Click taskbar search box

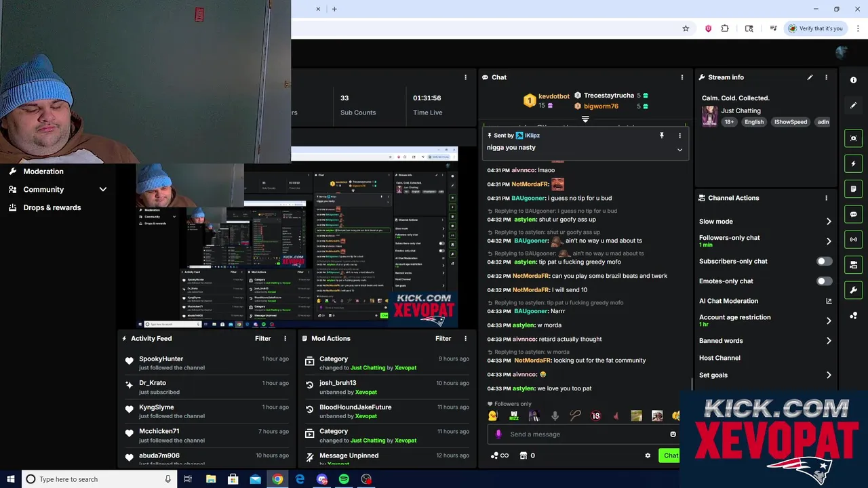pyautogui.click(x=98, y=479)
